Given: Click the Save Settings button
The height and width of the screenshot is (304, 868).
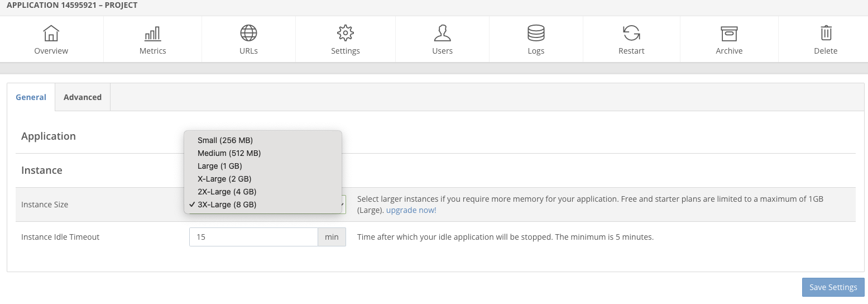Looking at the screenshot, I should coord(833,287).
